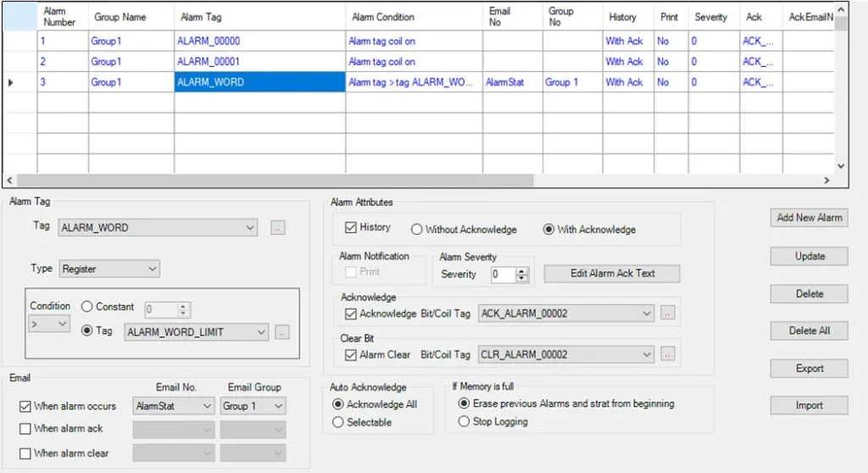Image resolution: width=868 pixels, height=473 pixels.
Task: Click the Update button
Action: [x=809, y=257]
